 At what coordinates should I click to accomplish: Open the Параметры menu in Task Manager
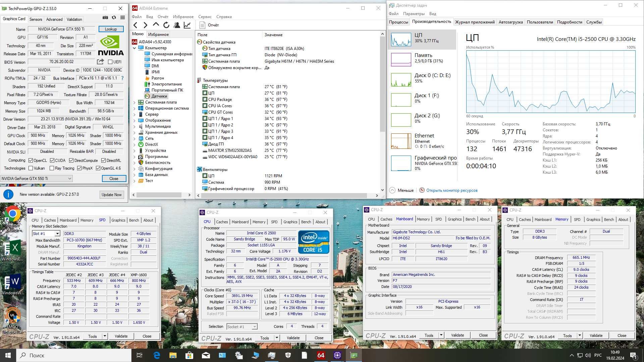click(414, 14)
